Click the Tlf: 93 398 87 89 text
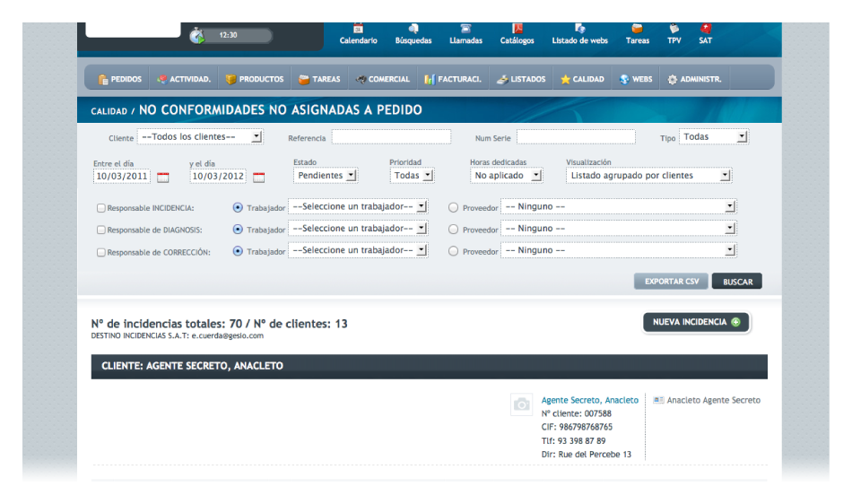Screen dimensions: 852x504 573,440
